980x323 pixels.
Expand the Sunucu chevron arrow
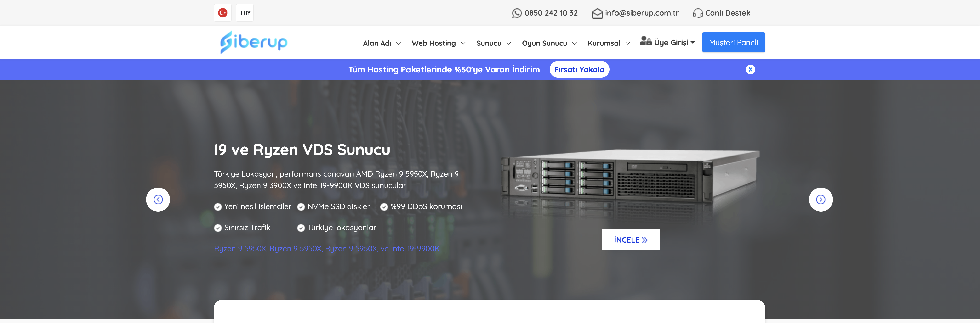pos(509,43)
